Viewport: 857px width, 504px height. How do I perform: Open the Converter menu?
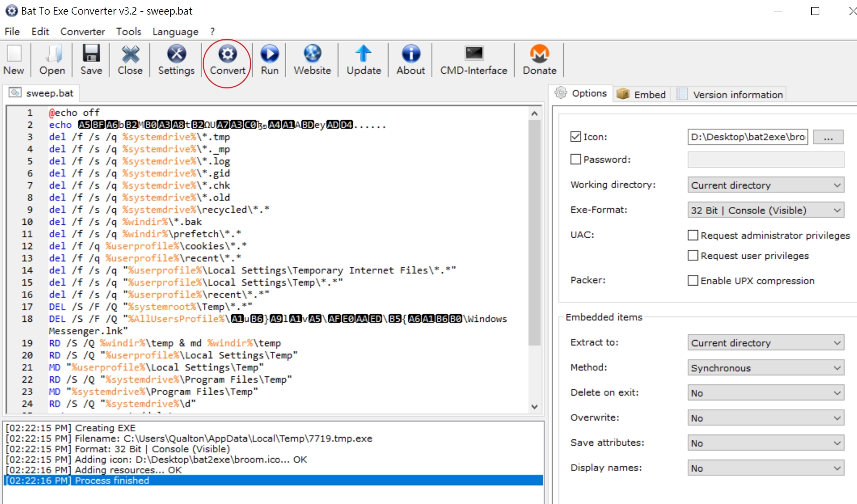pyautogui.click(x=82, y=31)
